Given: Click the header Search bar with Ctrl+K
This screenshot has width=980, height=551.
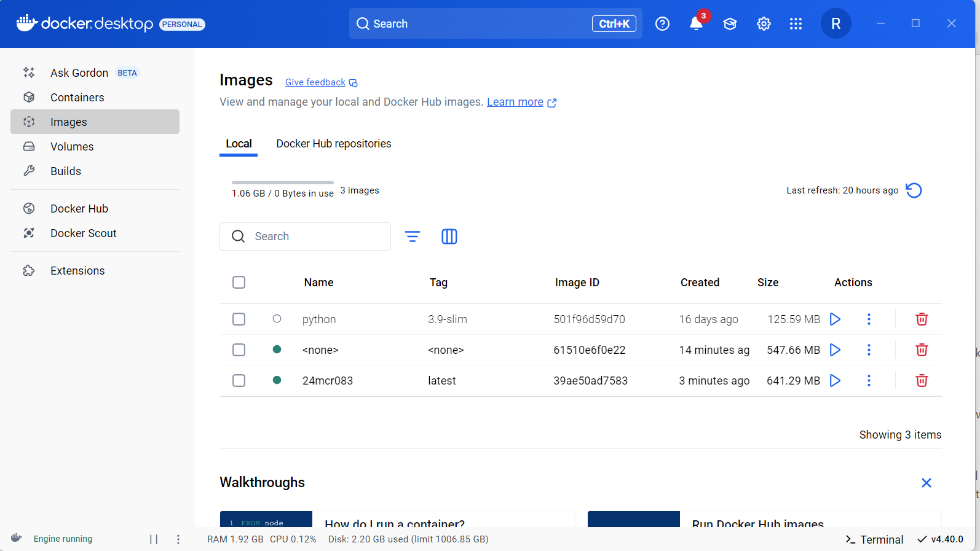Looking at the screenshot, I should coord(496,23).
